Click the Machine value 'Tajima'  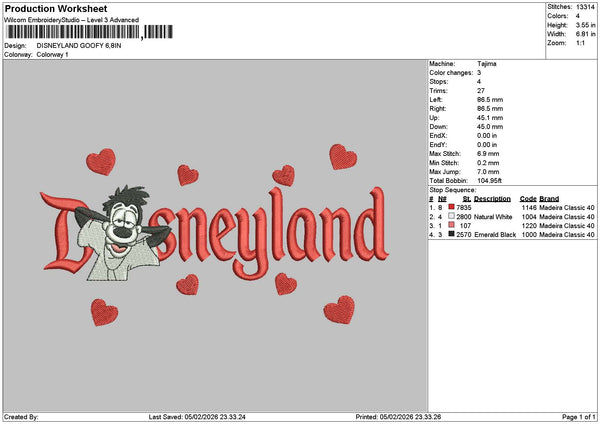coord(487,64)
